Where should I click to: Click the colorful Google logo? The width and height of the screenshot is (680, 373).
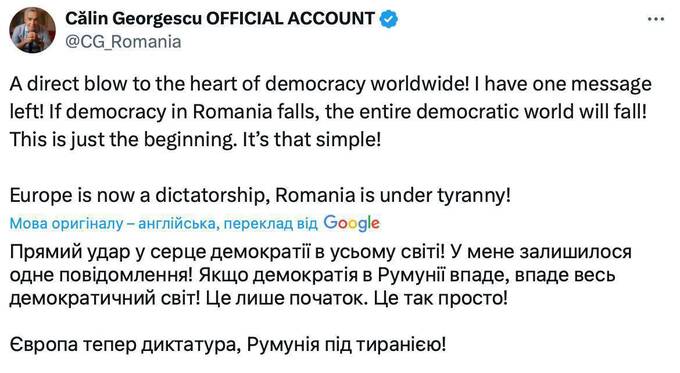pos(351,223)
